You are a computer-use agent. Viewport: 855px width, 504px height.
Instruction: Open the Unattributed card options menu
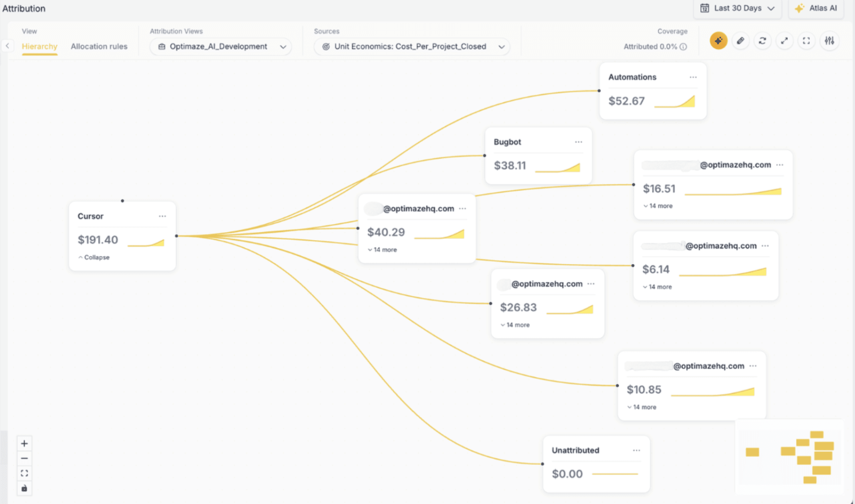coord(636,450)
